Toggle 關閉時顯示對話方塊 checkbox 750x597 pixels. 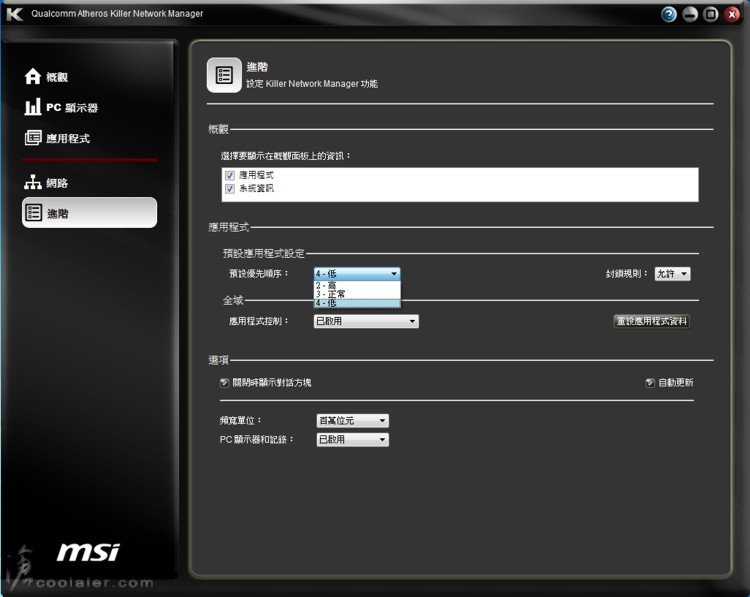coord(224,383)
